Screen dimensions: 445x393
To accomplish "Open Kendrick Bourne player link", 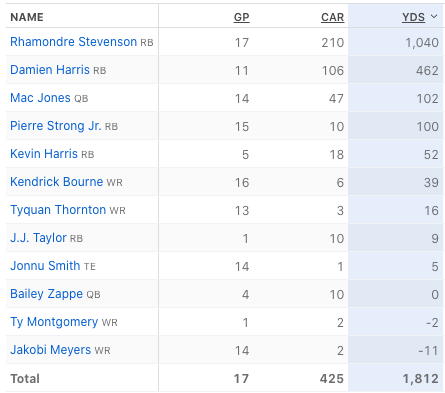I will coord(56,182).
